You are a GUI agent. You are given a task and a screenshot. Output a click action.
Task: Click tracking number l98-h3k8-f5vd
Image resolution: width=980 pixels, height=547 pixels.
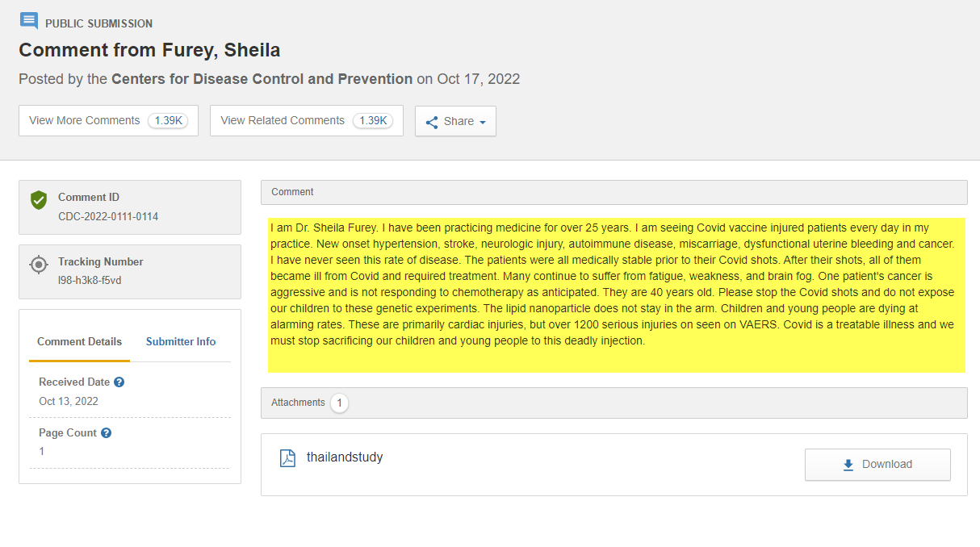(90, 281)
